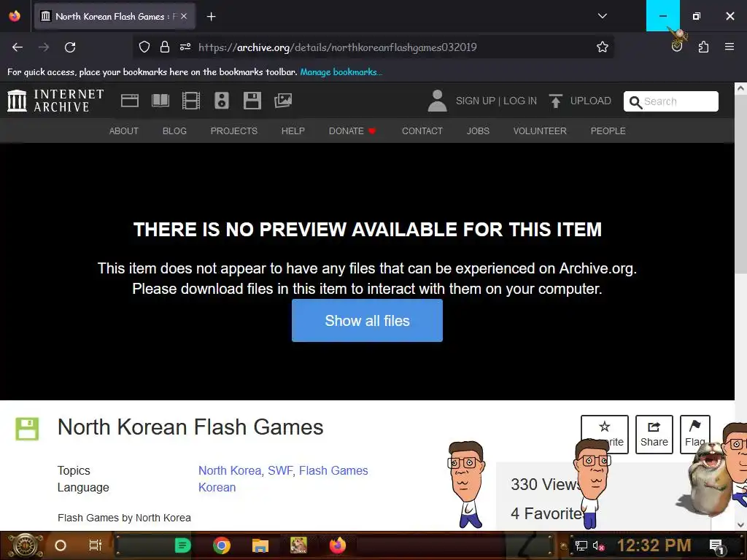Open the HELP menu item
The height and width of the screenshot is (560, 747).
[293, 131]
